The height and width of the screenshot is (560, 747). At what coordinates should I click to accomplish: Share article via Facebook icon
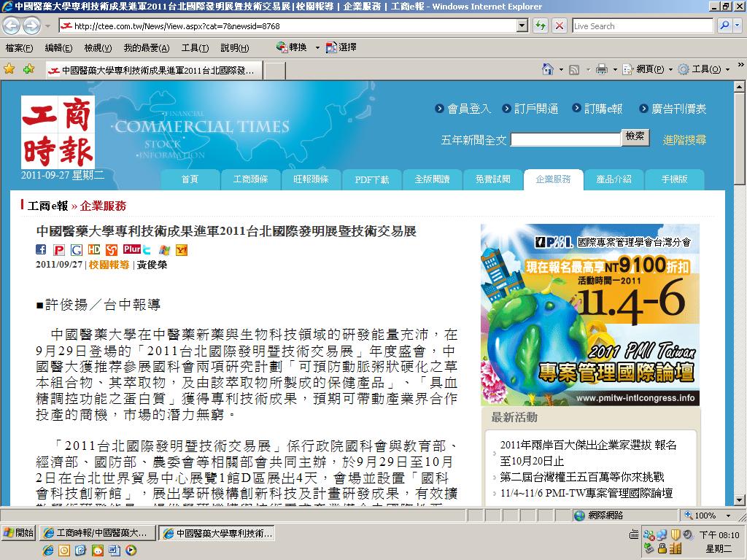41,249
